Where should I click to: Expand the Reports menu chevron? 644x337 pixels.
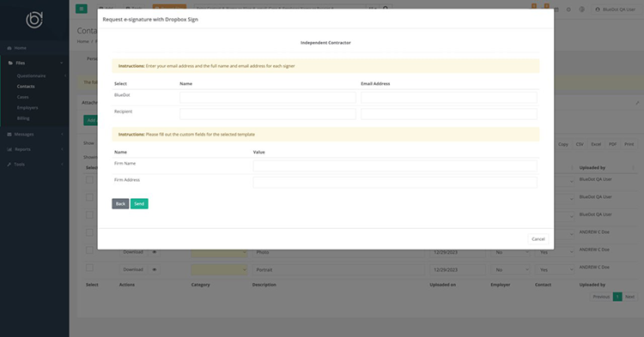point(62,149)
